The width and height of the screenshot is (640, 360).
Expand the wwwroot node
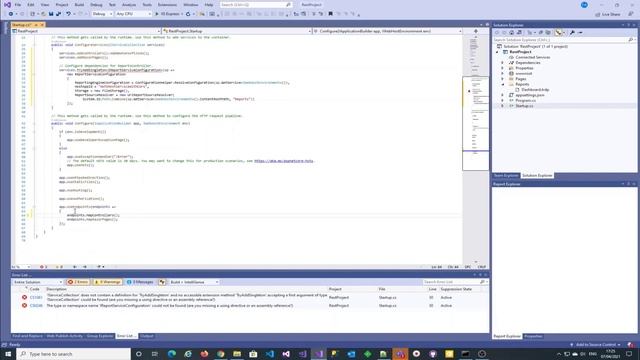pos(502,73)
